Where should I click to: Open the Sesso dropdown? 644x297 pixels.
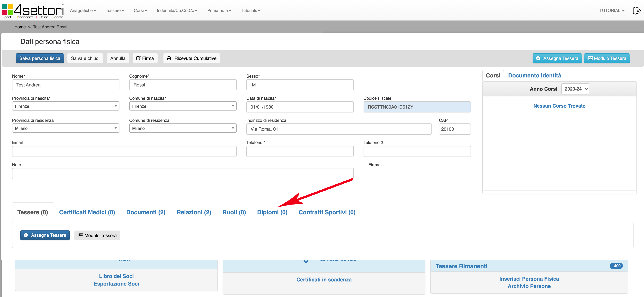pyautogui.click(x=299, y=85)
